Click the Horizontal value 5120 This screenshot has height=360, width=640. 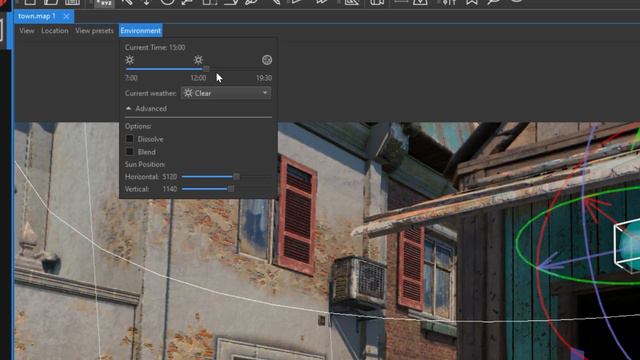point(170,177)
